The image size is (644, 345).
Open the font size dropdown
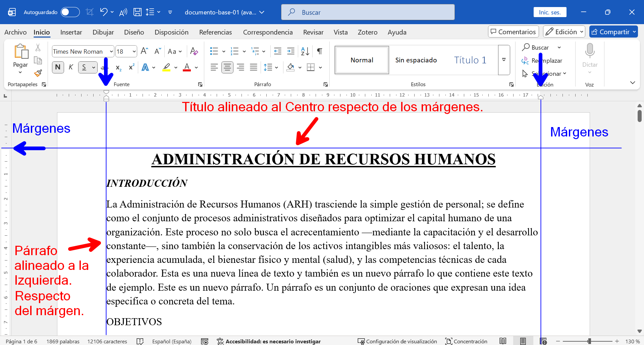pos(133,51)
